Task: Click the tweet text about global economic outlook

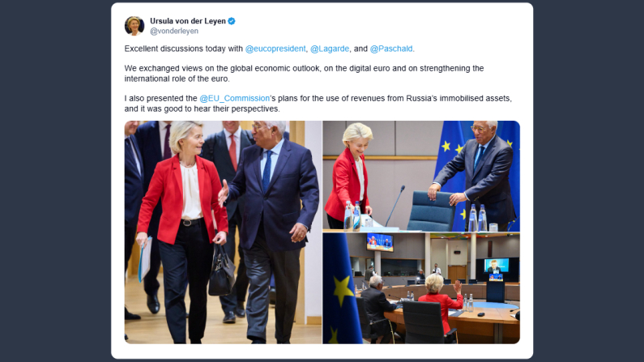Action: coord(304,74)
